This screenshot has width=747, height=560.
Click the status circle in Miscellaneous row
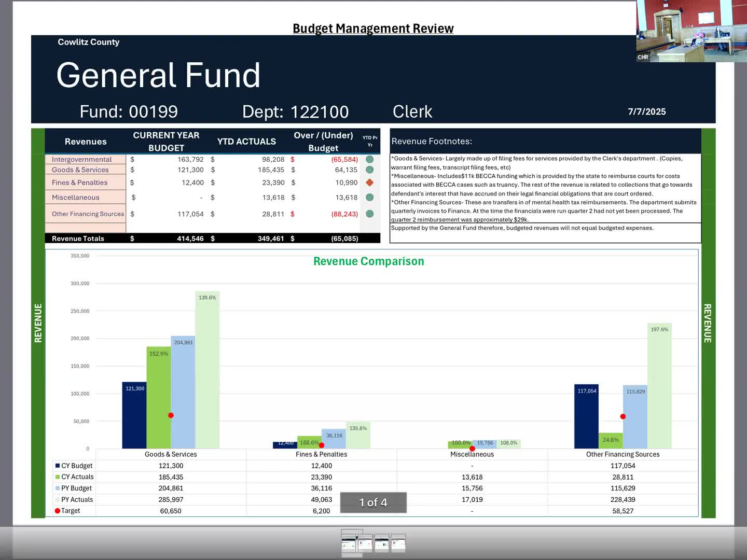[370, 197]
